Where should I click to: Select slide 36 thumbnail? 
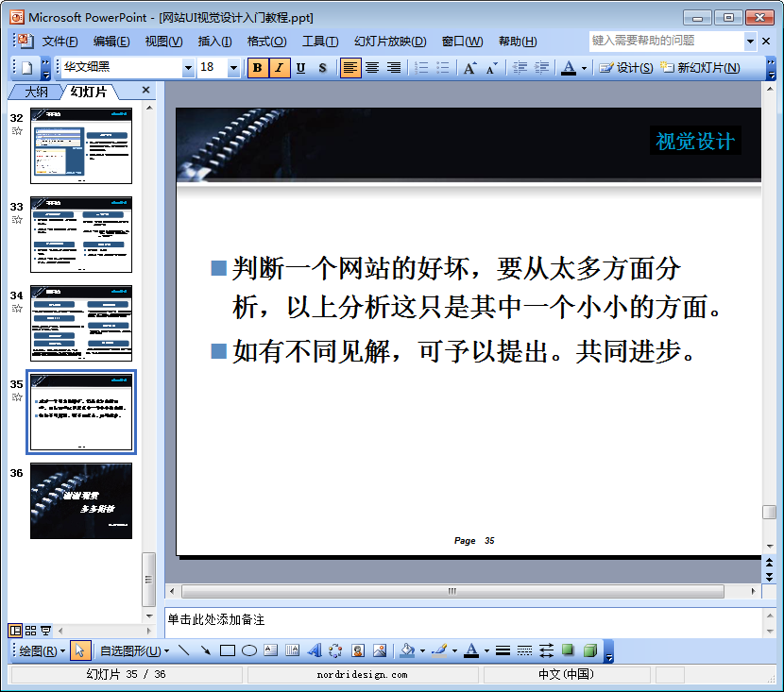[81, 500]
